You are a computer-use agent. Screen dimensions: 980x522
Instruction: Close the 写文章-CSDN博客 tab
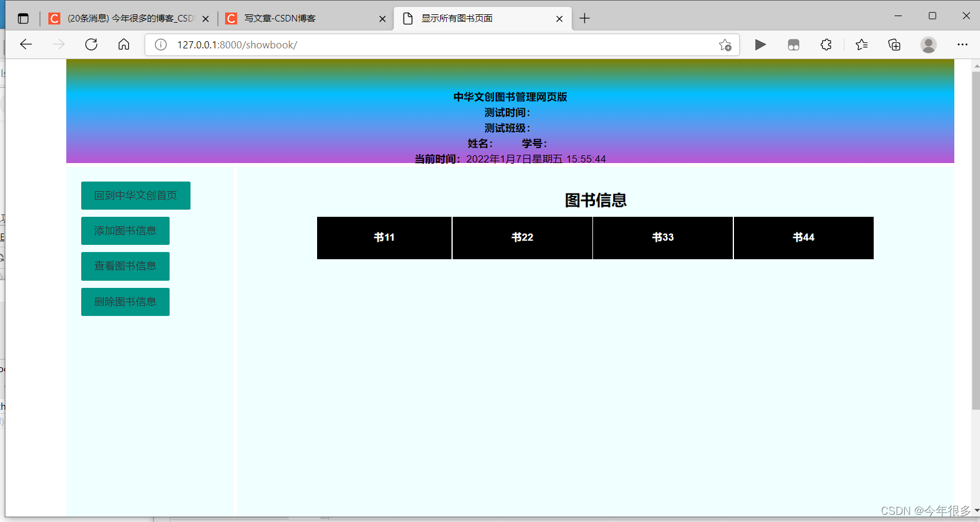[x=383, y=19]
